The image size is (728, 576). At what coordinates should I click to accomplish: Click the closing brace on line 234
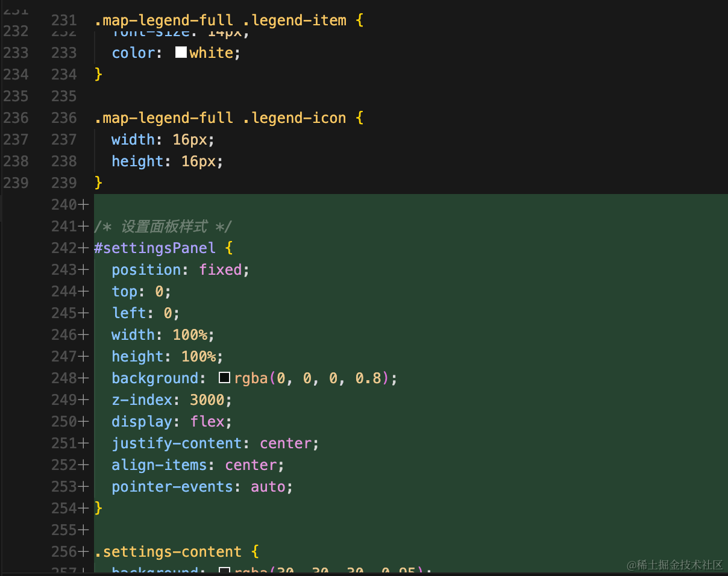(98, 74)
